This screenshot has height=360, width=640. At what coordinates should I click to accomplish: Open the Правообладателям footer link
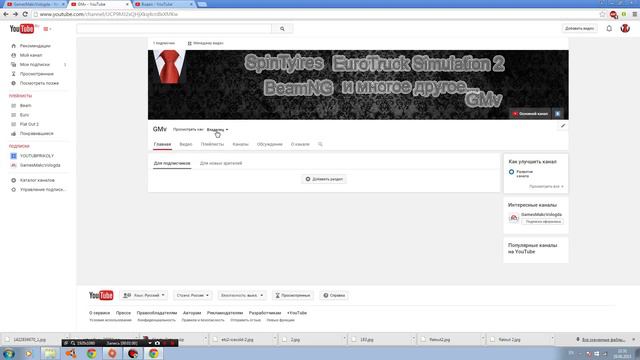pos(157,313)
